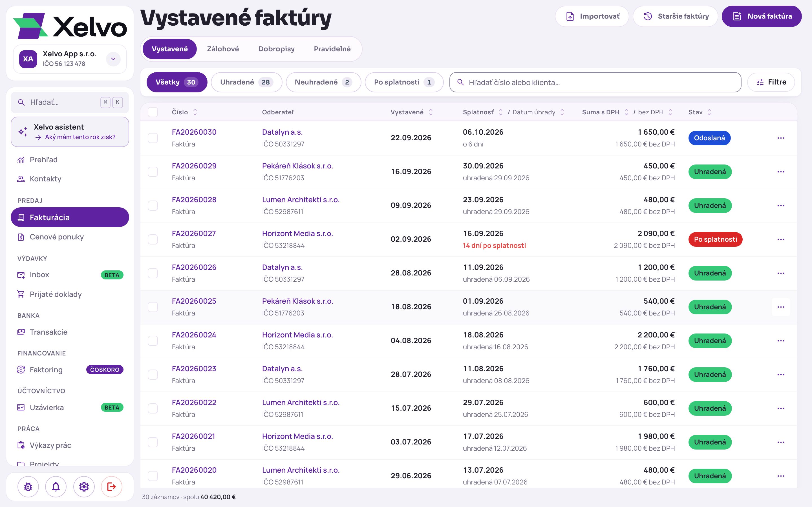The width and height of the screenshot is (812, 507).
Task: Open invoice link FA20260026
Action: (x=194, y=267)
